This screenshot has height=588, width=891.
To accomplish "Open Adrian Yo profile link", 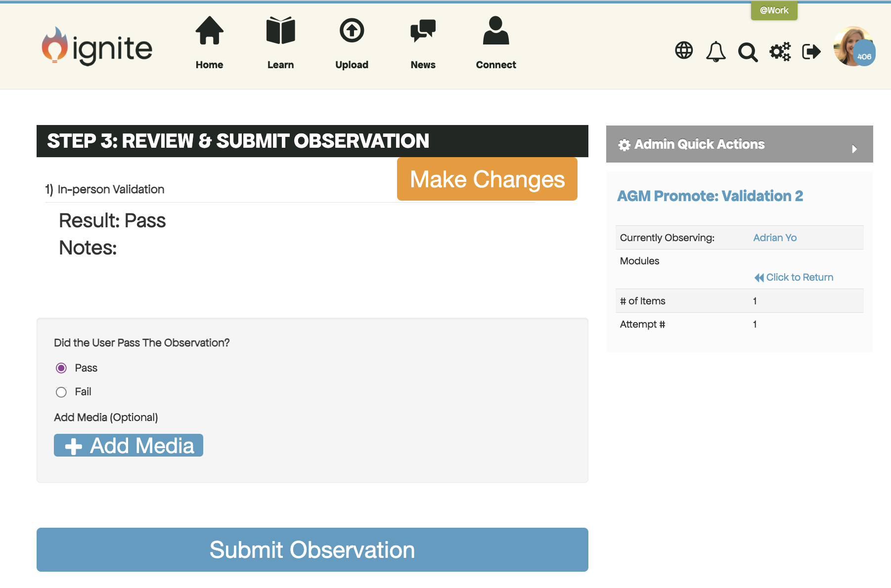I will point(775,238).
